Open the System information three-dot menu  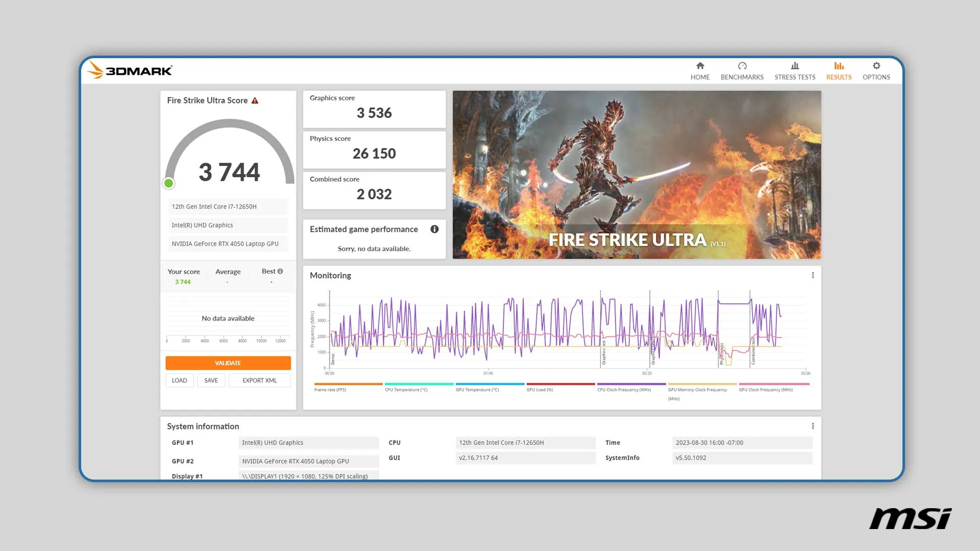813,426
